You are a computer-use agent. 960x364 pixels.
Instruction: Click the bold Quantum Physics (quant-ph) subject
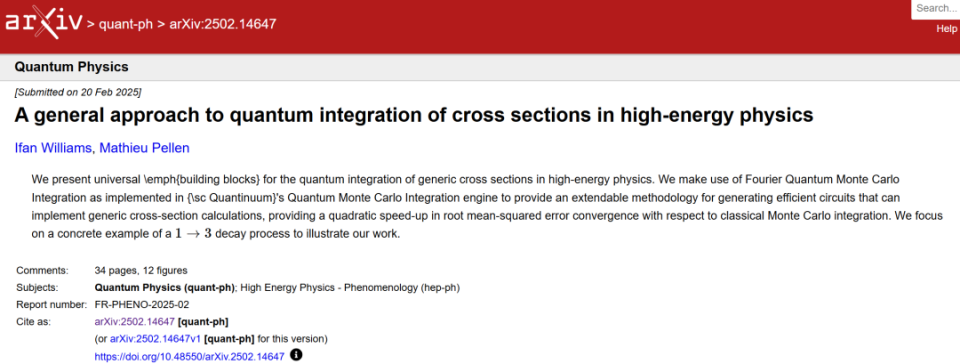click(x=164, y=287)
